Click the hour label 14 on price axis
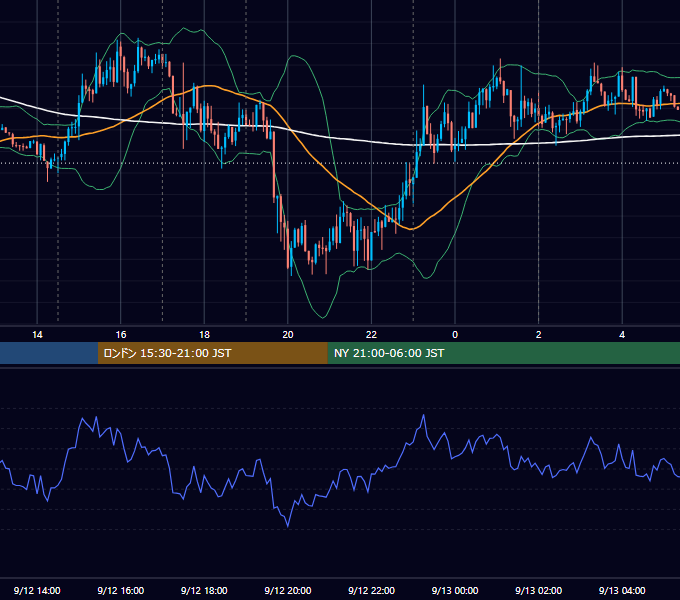Image resolution: width=680 pixels, height=600 pixels. [x=37, y=335]
